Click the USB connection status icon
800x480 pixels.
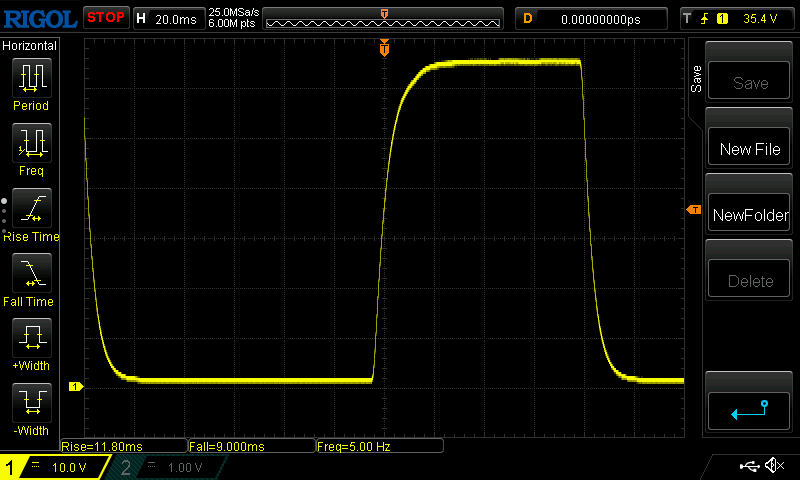point(749,466)
